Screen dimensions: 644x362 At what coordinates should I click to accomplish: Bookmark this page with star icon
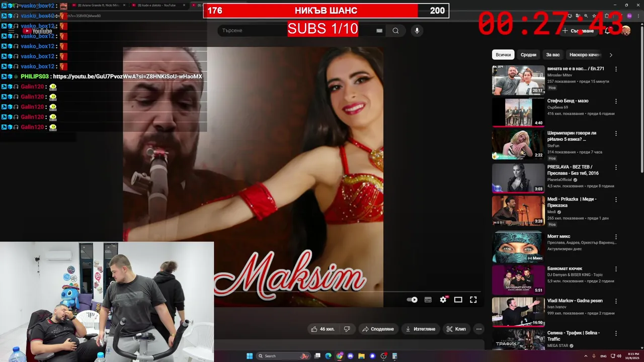(593, 16)
